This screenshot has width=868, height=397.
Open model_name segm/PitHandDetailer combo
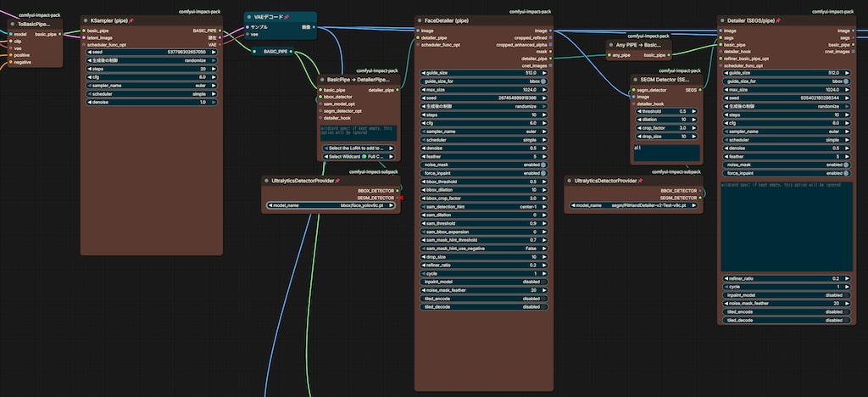[634, 205]
